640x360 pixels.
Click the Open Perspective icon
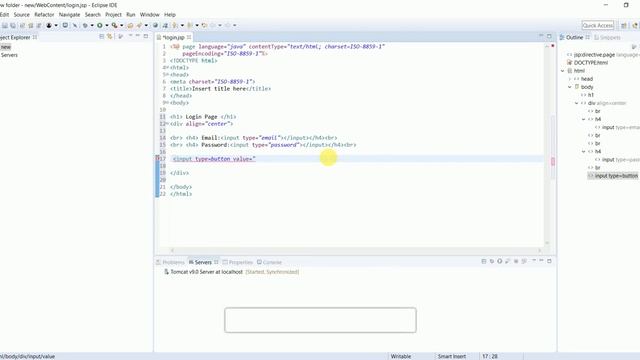click(624, 25)
